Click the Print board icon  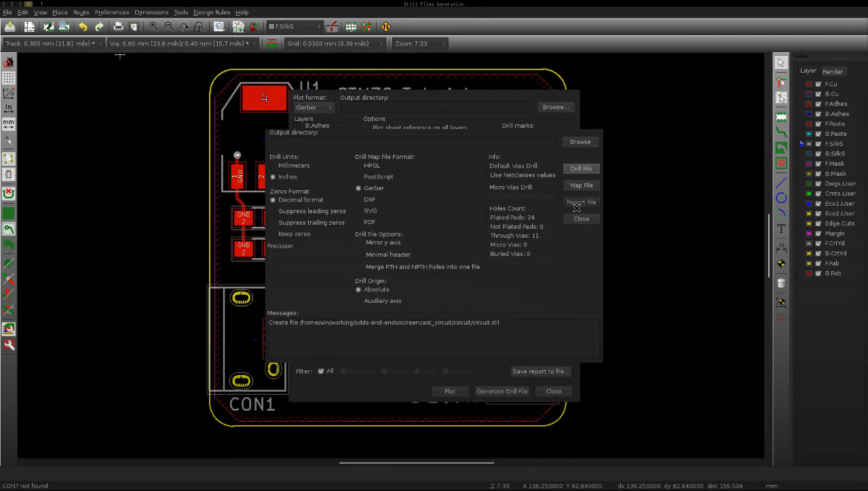[x=118, y=27]
